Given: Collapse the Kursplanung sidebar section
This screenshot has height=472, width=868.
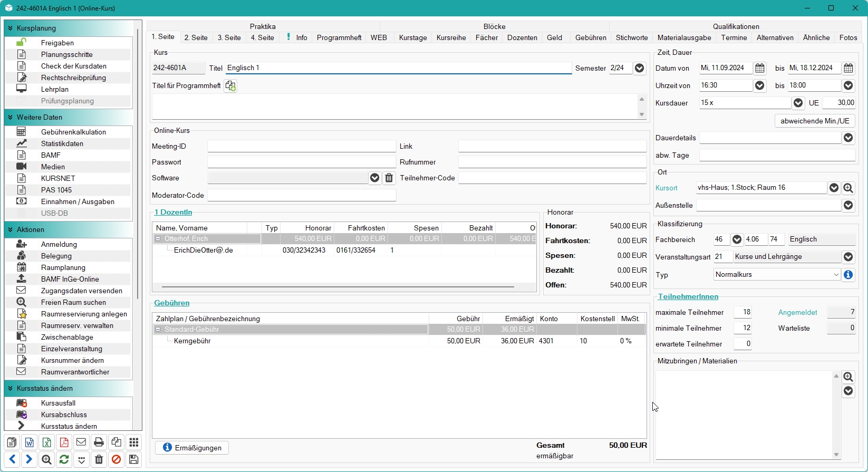Looking at the screenshot, I should [10, 28].
